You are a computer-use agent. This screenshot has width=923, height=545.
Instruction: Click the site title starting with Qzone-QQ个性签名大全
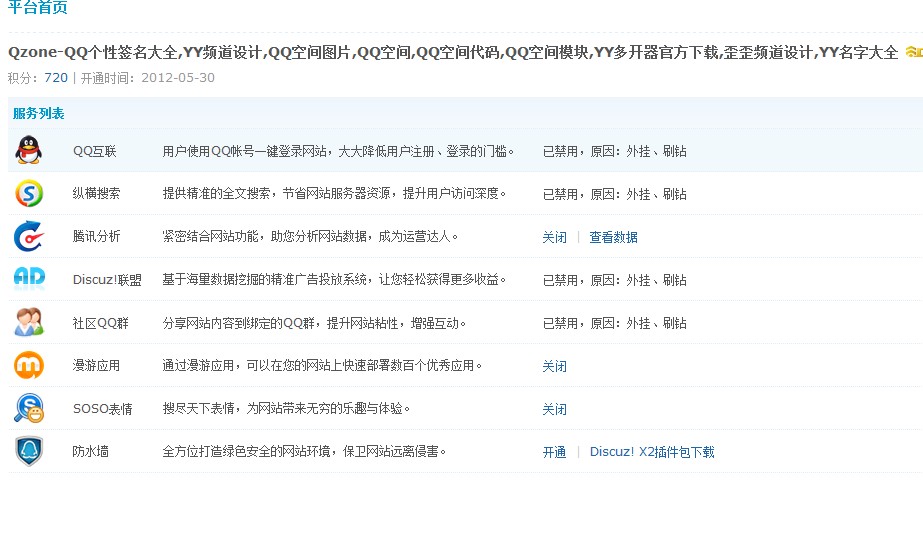click(x=453, y=52)
